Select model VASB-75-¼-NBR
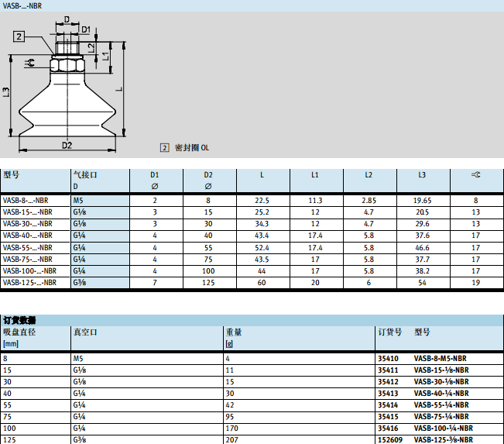 point(441,416)
